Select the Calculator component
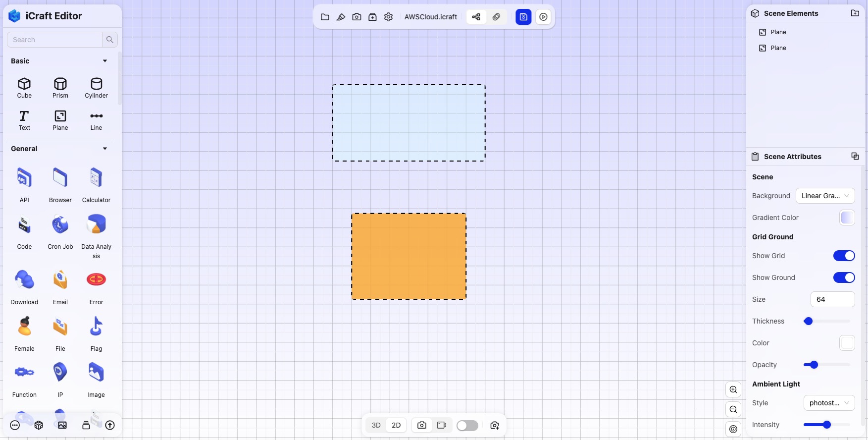Viewport: 868px width, 440px height. click(96, 185)
